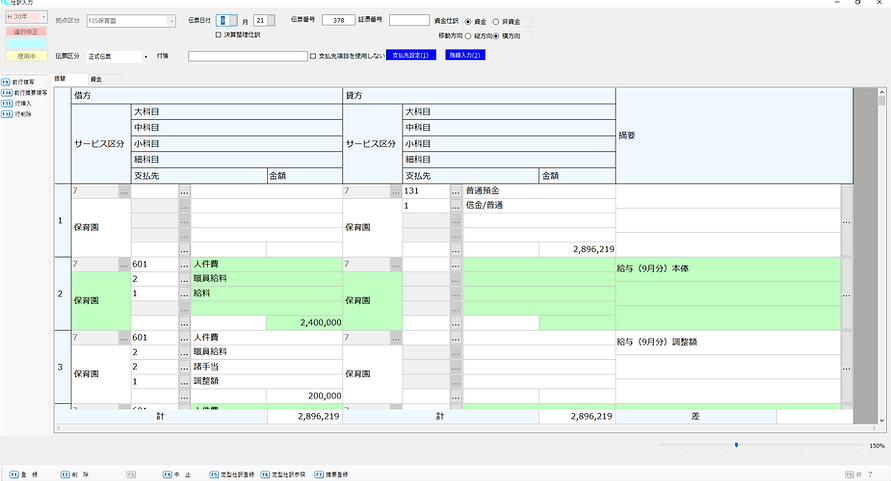The width and height of the screenshot is (891, 481).
Task: Open lookup button beside row 3 調整額
Action: pyautogui.click(x=184, y=382)
